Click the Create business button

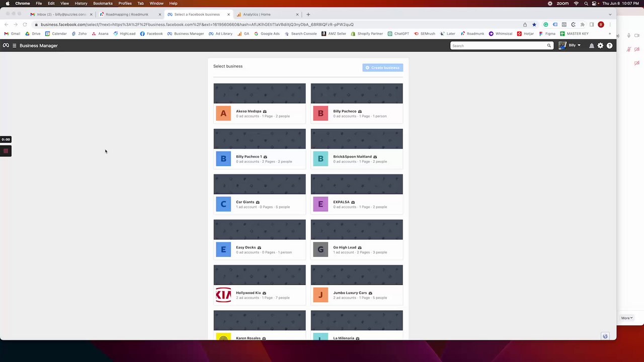tap(382, 67)
